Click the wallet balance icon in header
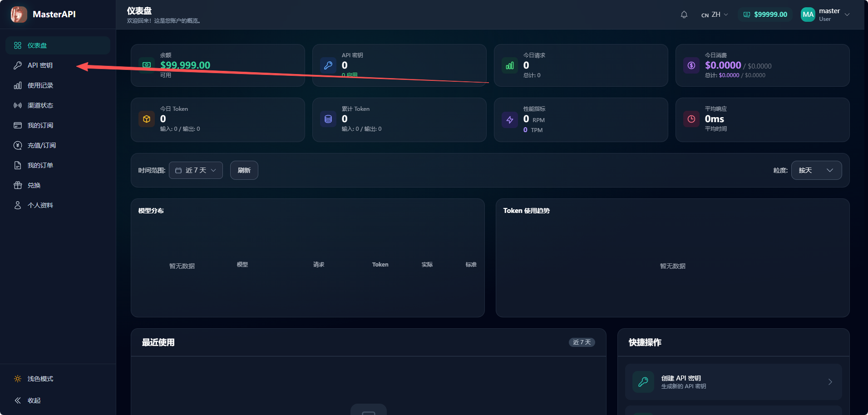This screenshot has height=415, width=868. pos(747,15)
